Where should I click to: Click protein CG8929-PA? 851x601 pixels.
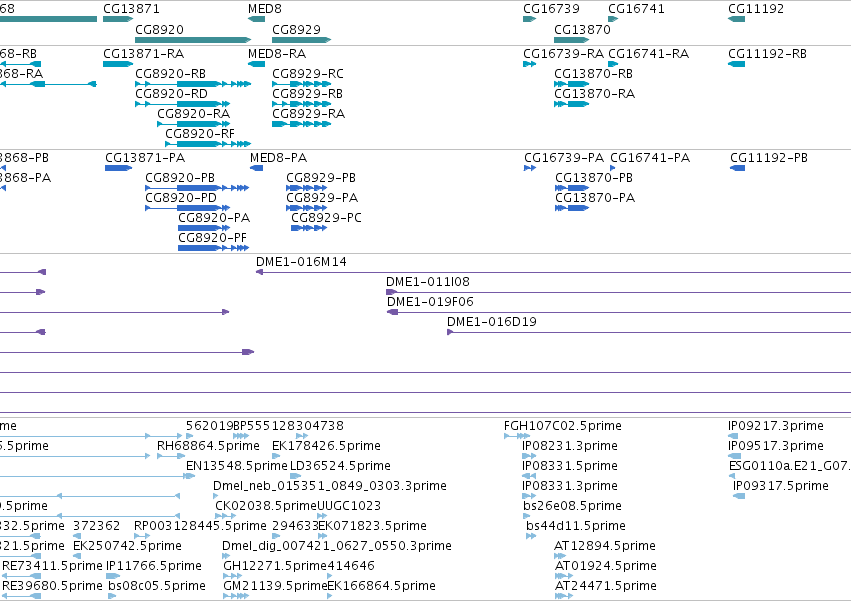tap(322, 198)
